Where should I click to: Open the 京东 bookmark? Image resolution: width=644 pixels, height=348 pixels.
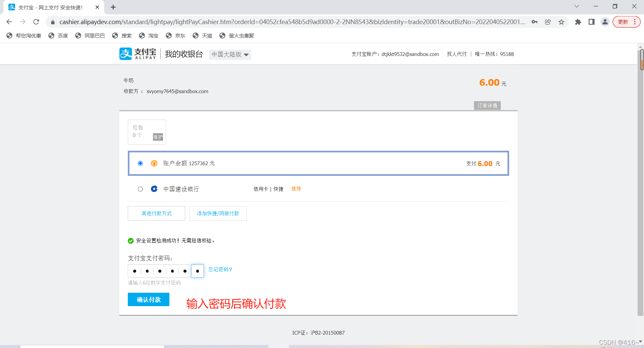coord(176,36)
